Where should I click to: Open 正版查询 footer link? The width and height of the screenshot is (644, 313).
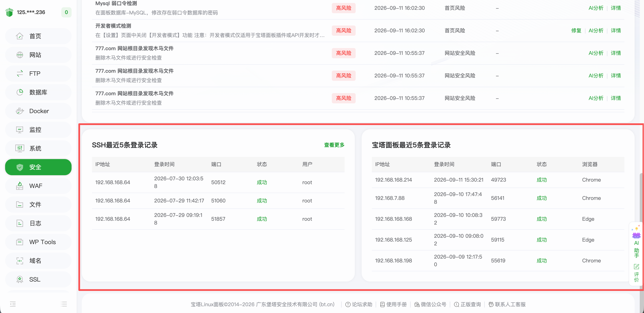[467, 304]
